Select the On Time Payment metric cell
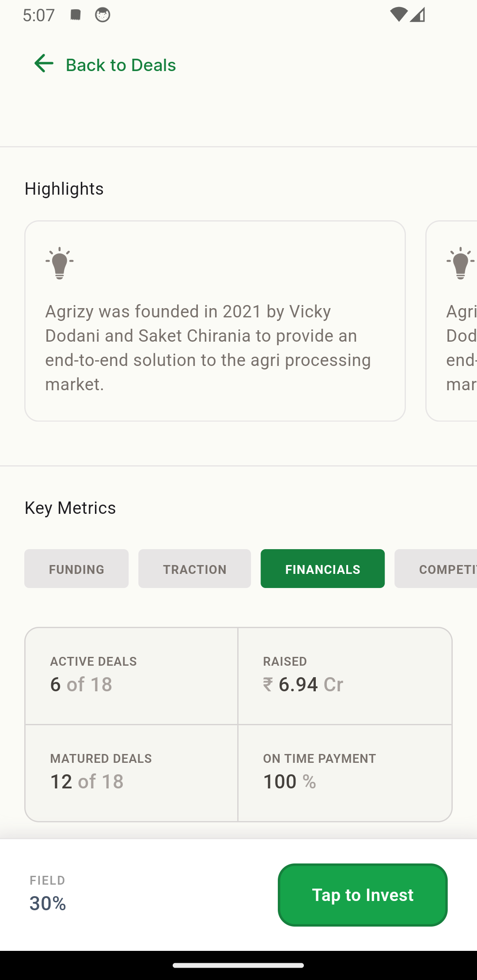 (x=345, y=773)
